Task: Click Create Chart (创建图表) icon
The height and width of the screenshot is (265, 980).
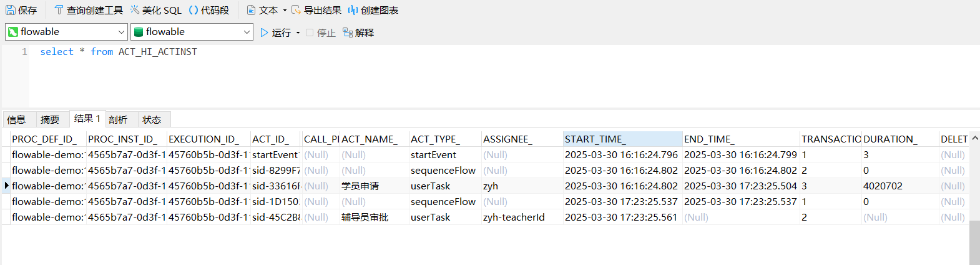Action: pyautogui.click(x=353, y=10)
